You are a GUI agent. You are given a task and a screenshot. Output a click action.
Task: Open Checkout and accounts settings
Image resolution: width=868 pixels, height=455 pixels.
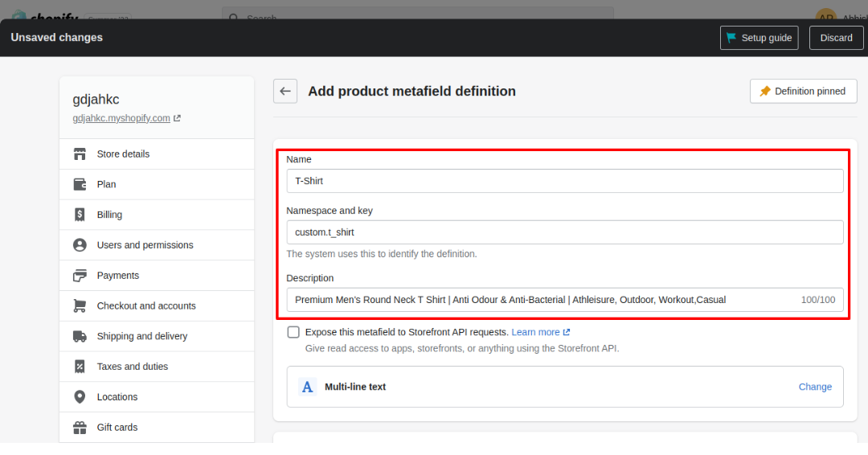coord(157,305)
